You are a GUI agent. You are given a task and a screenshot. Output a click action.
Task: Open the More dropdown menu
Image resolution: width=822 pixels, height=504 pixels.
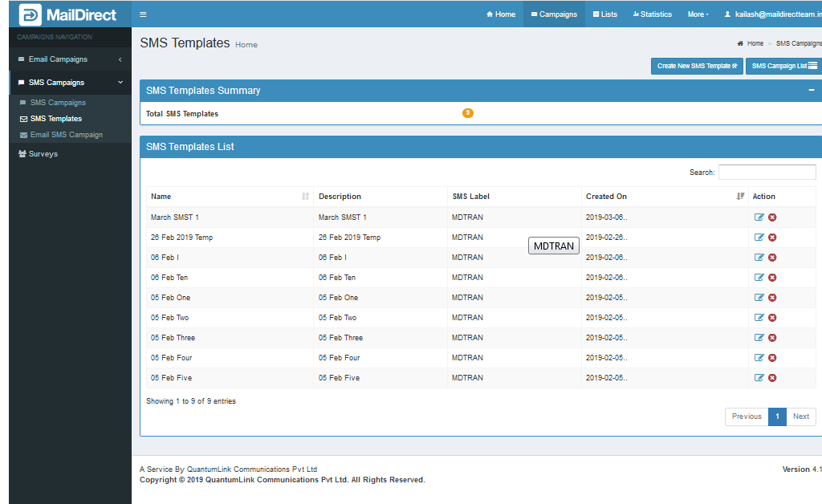point(698,14)
